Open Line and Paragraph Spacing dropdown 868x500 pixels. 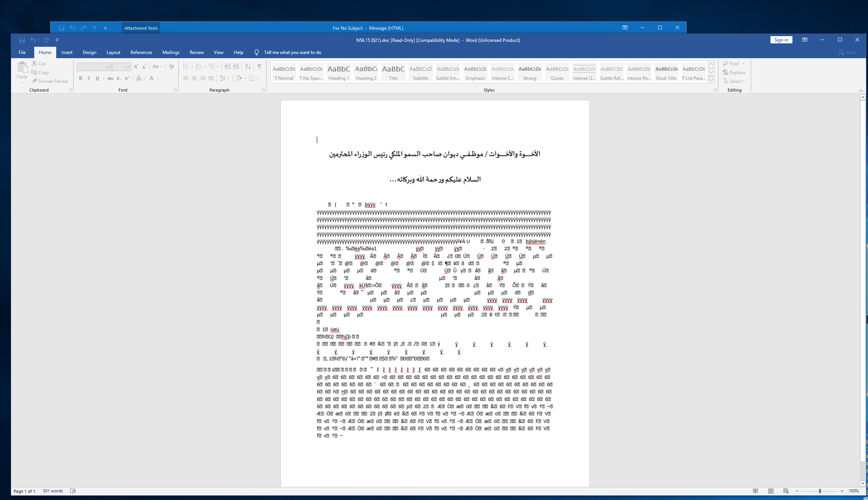[x=224, y=78]
